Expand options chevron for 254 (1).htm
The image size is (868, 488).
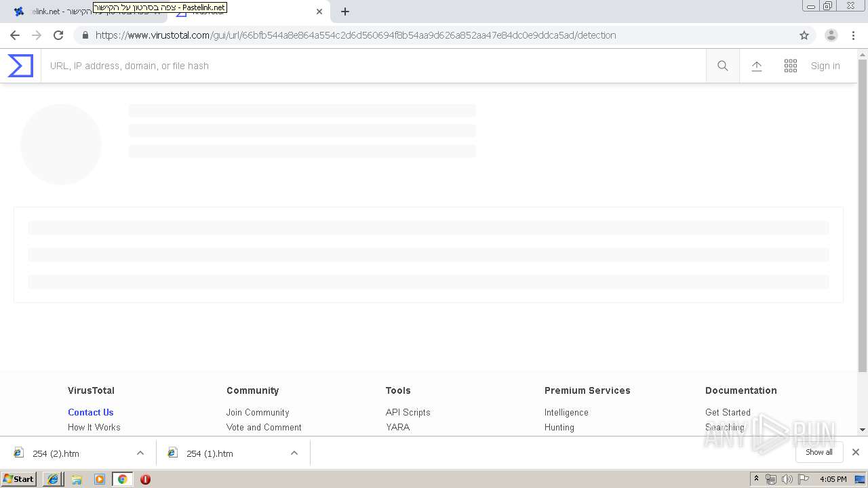[294, 453]
